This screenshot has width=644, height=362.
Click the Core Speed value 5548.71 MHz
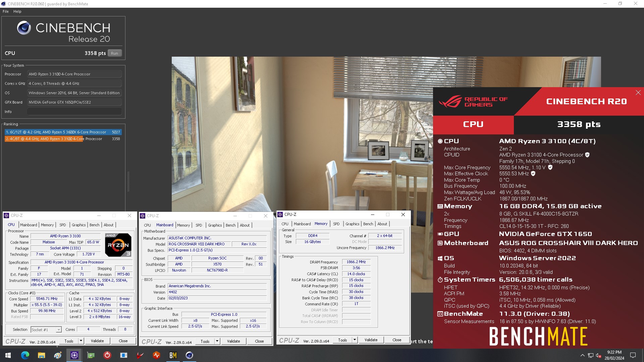(x=47, y=299)
